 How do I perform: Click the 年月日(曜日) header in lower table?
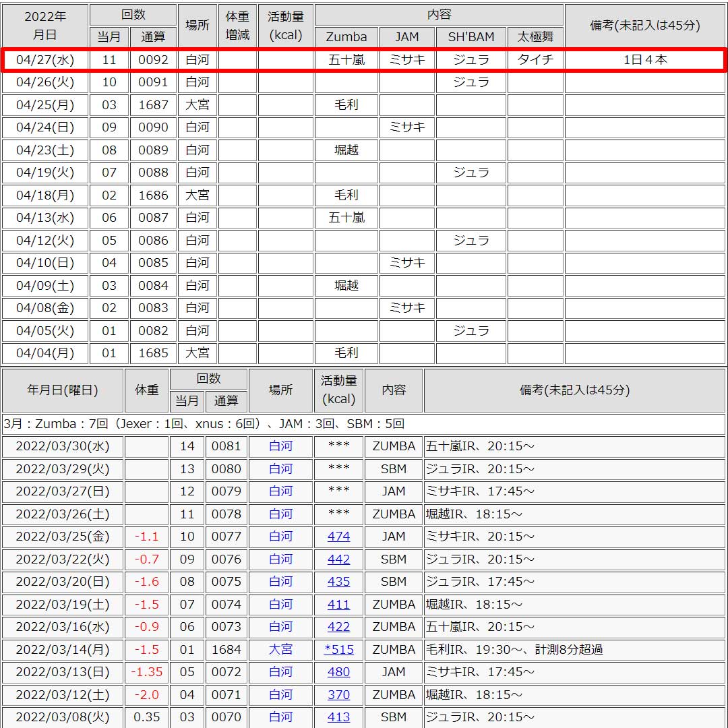pos(63,390)
